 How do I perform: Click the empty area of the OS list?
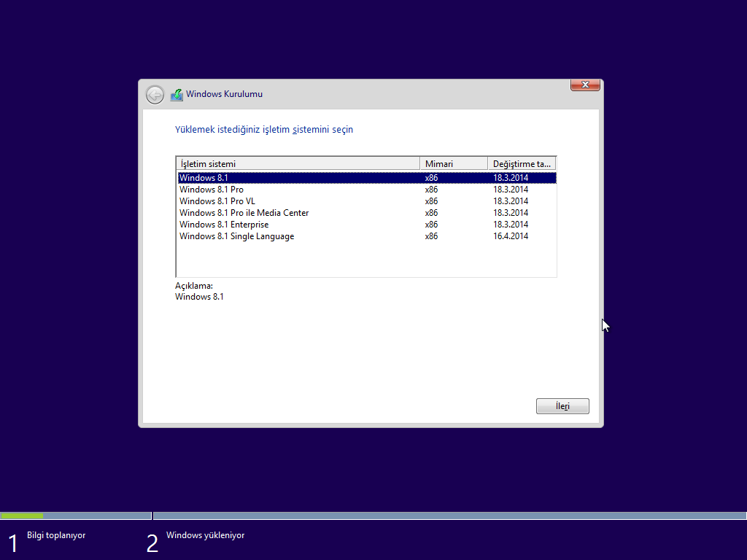pyautogui.click(x=365, y=259)
